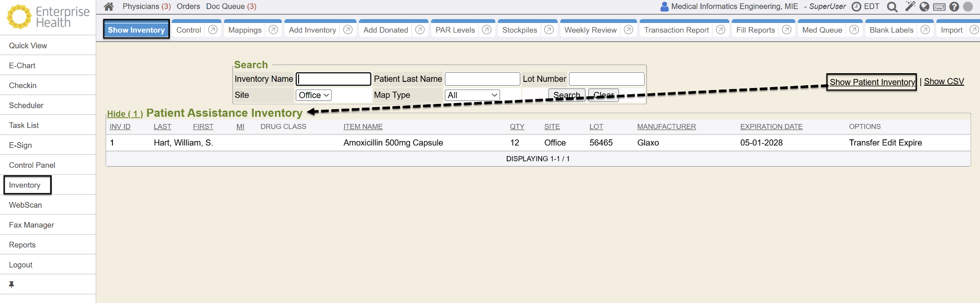Collapse Patient Assistance Inventory via Hide link

(x=125, y=114)
